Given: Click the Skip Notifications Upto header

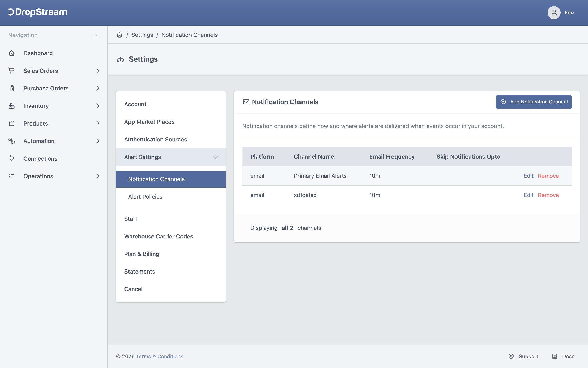Looking at the screenshot, I should click(468, 156).
